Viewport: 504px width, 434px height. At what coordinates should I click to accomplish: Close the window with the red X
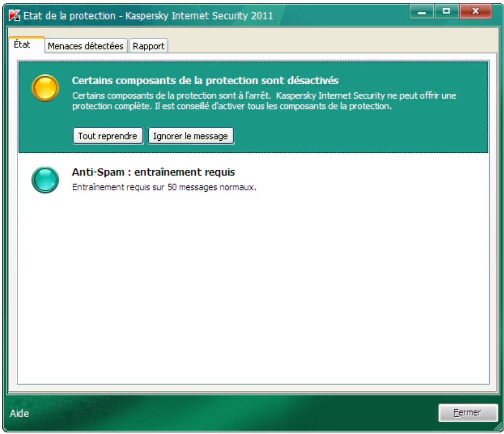point(476,12)
